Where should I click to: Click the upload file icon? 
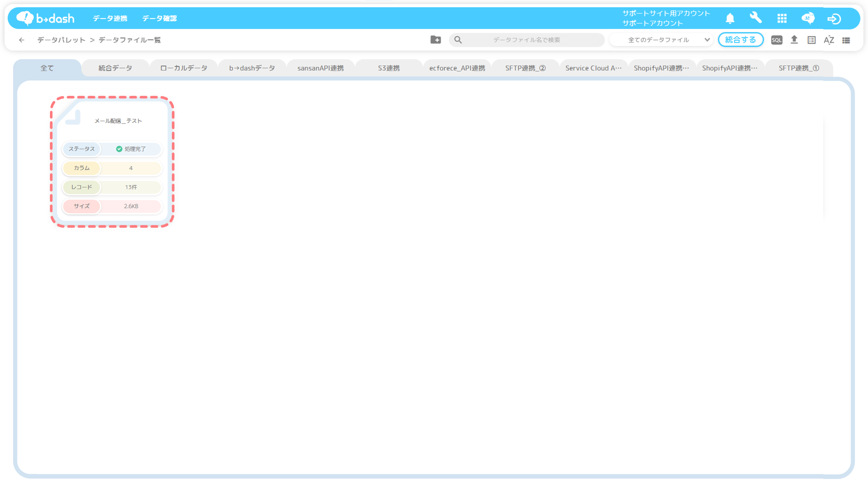coord(794,40)
